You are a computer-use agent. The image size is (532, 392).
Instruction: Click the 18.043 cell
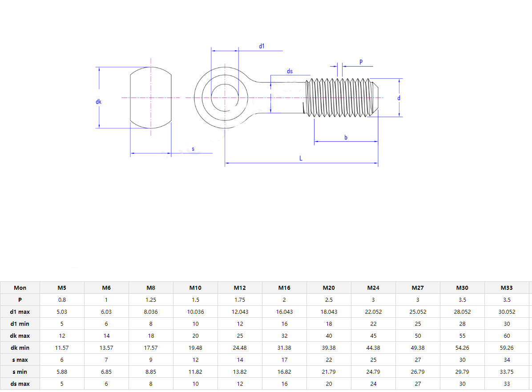(329, 312)
